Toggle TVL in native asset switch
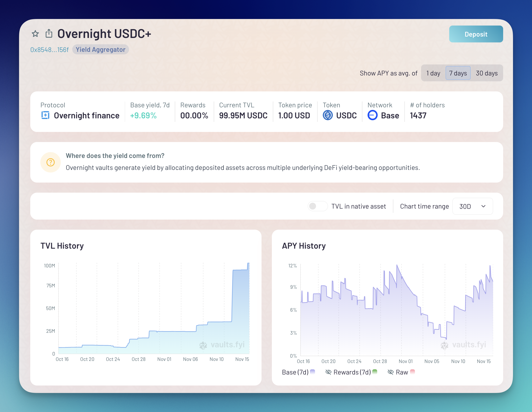532x412 pixels. 317,206
